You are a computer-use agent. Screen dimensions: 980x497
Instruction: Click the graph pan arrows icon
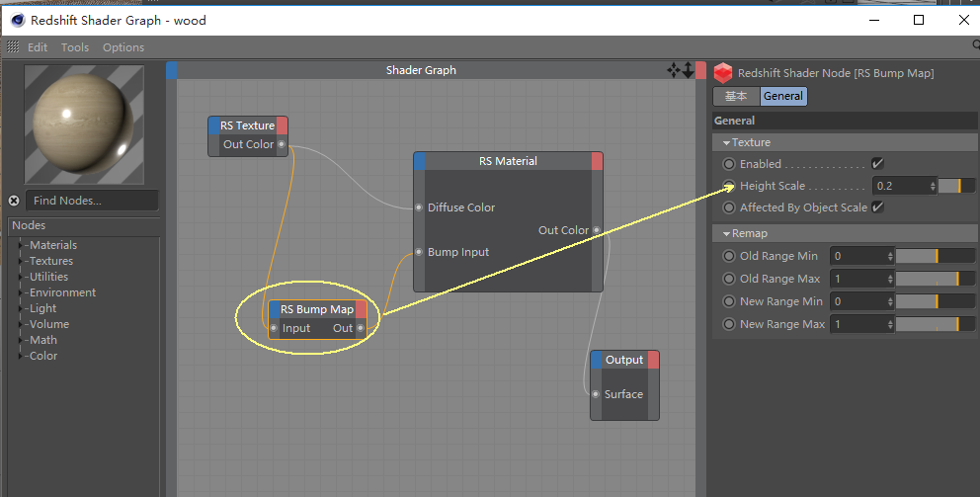pyautogui.click(x=674, y=70)
